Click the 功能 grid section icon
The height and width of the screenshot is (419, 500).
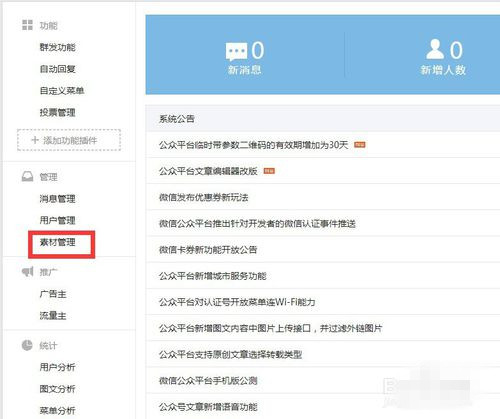[27, 25]
